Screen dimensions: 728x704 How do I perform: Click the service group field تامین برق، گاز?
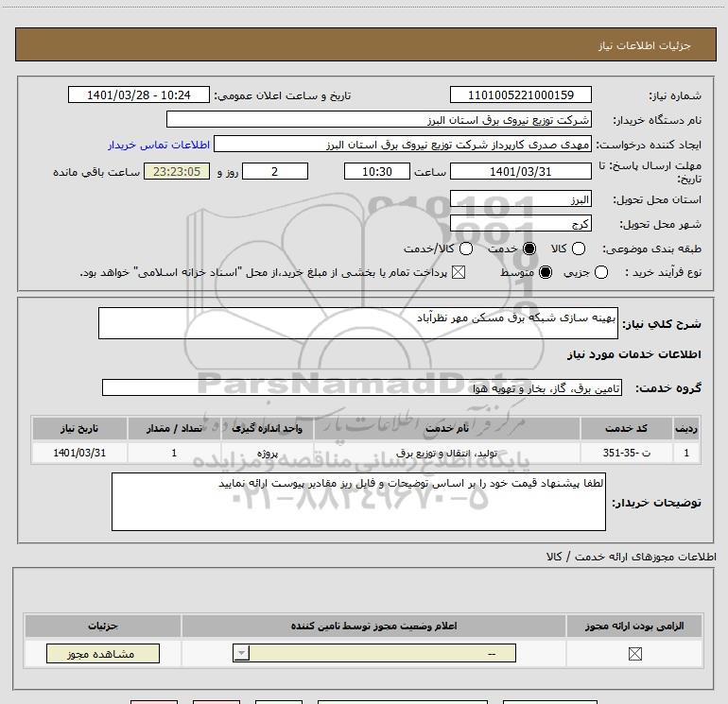[362, 387]
